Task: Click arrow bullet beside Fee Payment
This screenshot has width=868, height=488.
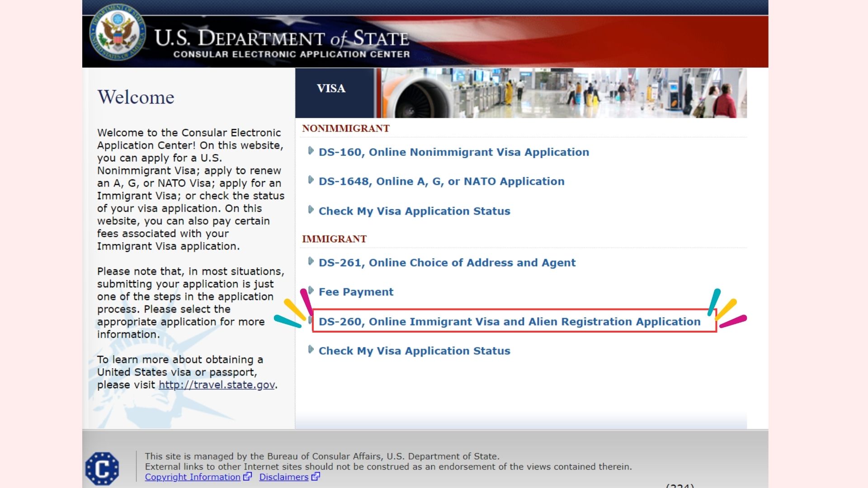Action: [311, 290]
